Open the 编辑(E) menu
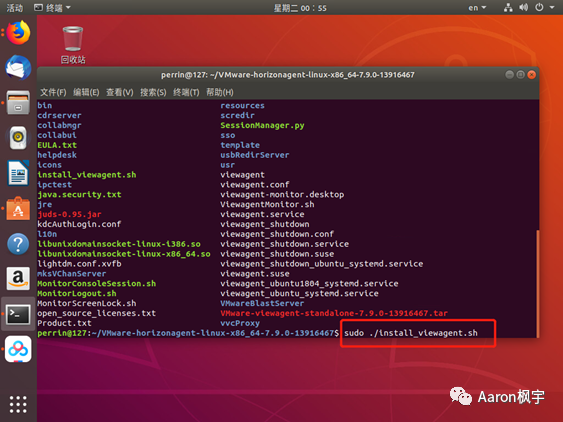The width and height of the screenshot is (563, 422). [86, 92]
